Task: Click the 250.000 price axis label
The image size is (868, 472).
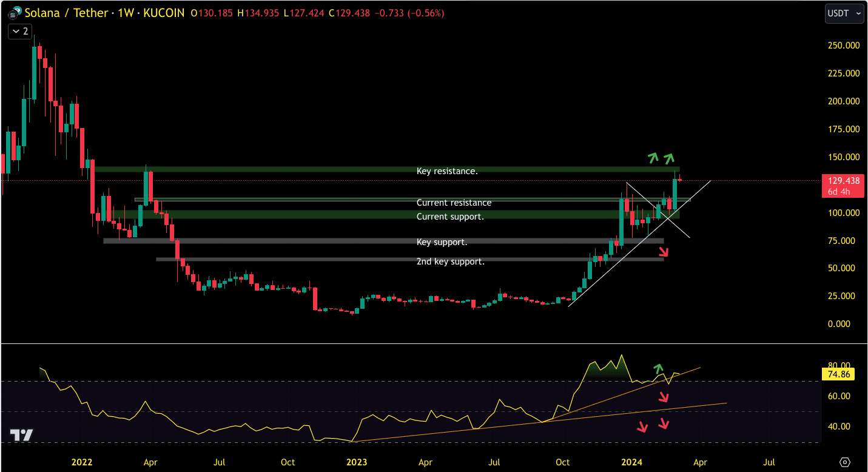Action: pyautogui.click(x=844, y=46)
